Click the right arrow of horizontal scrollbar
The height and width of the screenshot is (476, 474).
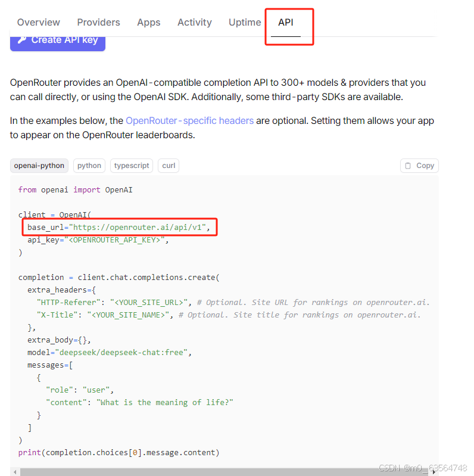tap(434, 472)
